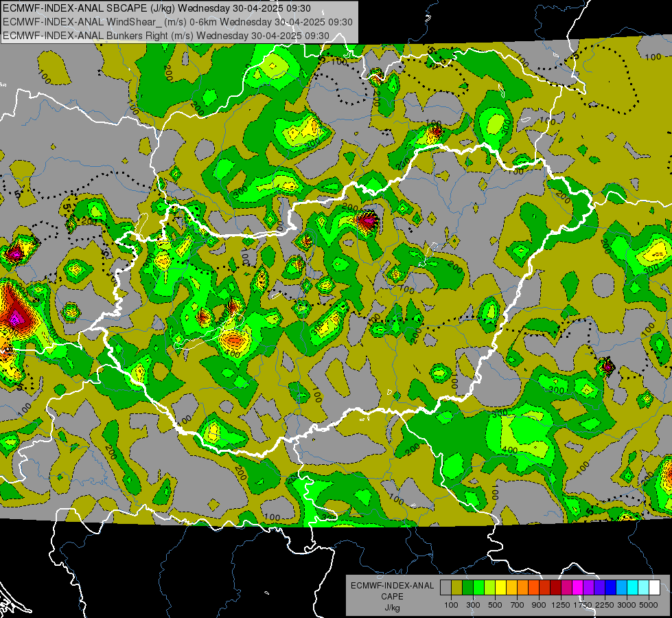
Task: Pick the azure swatch left of 3000 tick
Action: pos(621,587)
